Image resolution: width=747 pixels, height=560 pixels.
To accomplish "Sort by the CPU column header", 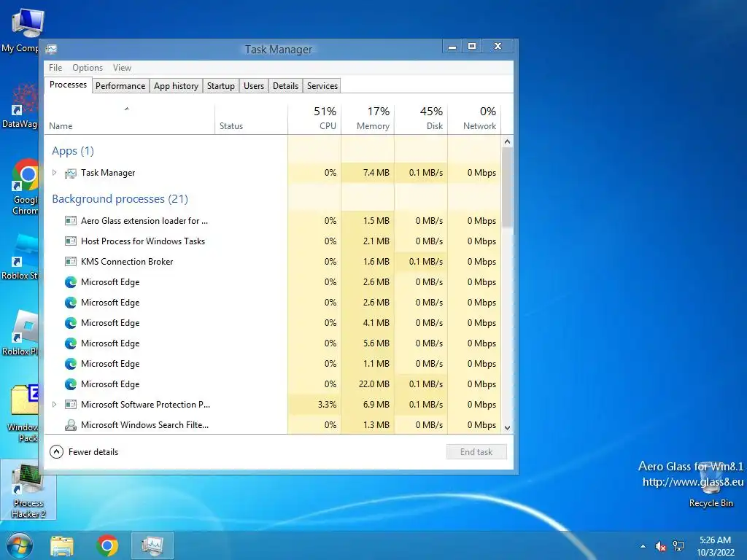I will coord(315,118).
